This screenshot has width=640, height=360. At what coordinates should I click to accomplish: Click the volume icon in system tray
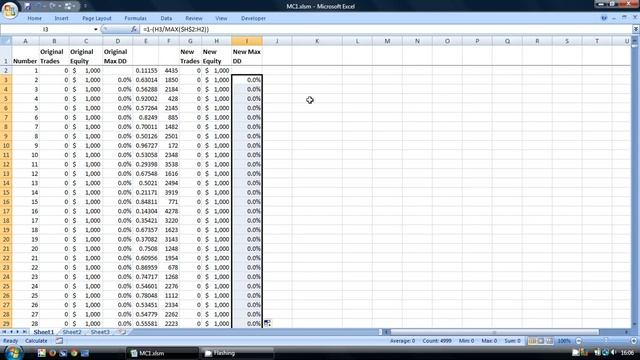click(x=613, y=353)
